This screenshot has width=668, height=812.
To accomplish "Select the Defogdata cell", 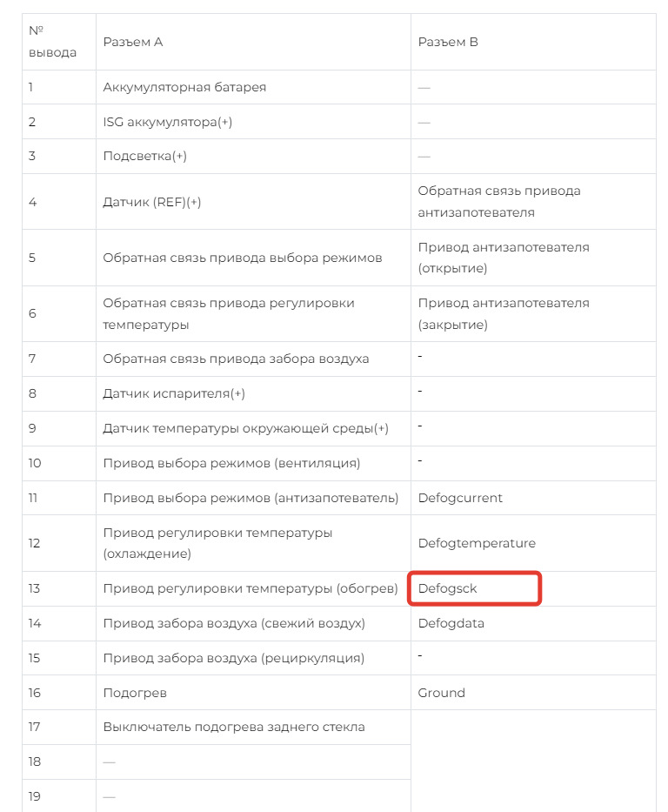I will pos(451,623).
